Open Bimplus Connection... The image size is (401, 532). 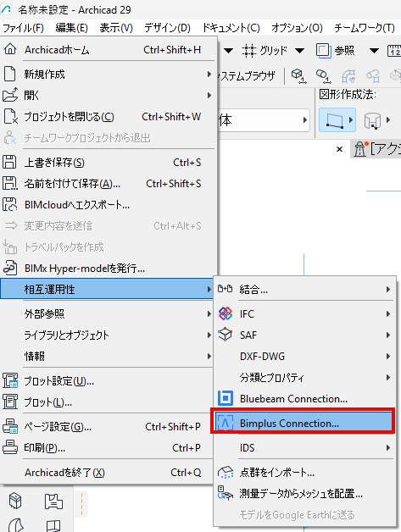pyautogui.click(x=304, y=423)
